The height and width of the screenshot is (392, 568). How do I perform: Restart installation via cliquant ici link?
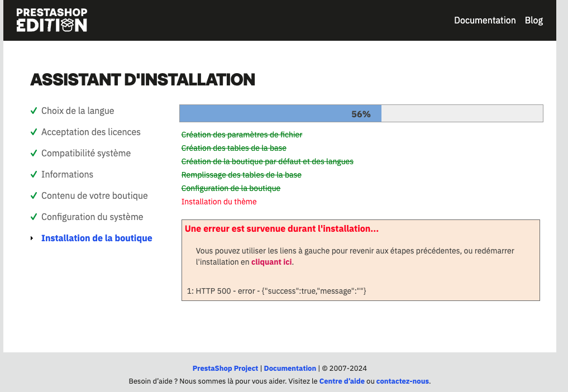click(x=271, y=261)
